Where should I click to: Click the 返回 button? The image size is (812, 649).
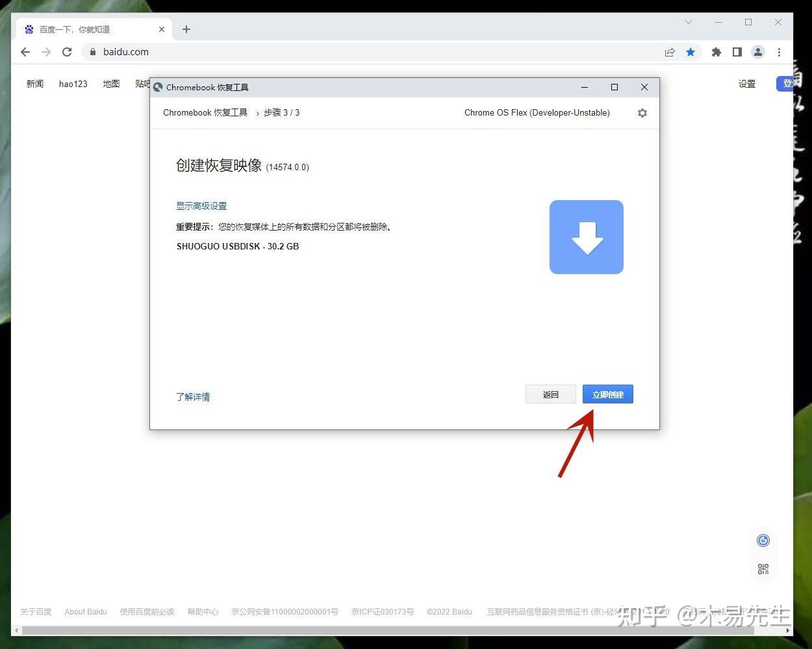tap(550, 394)
